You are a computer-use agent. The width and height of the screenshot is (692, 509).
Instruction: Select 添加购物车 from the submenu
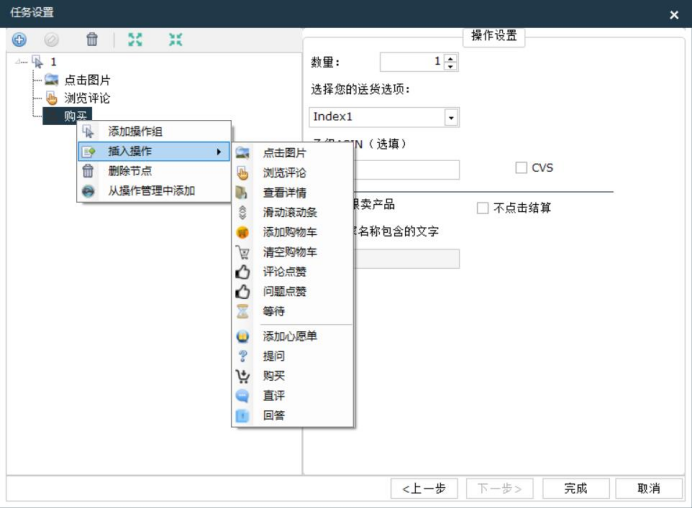(x=289, y=232)
